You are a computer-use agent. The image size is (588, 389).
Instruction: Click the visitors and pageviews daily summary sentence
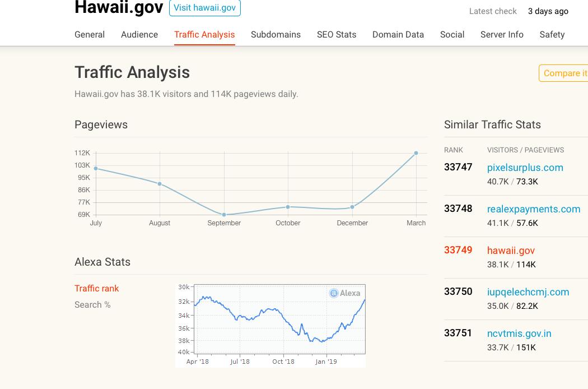(186, 94)
